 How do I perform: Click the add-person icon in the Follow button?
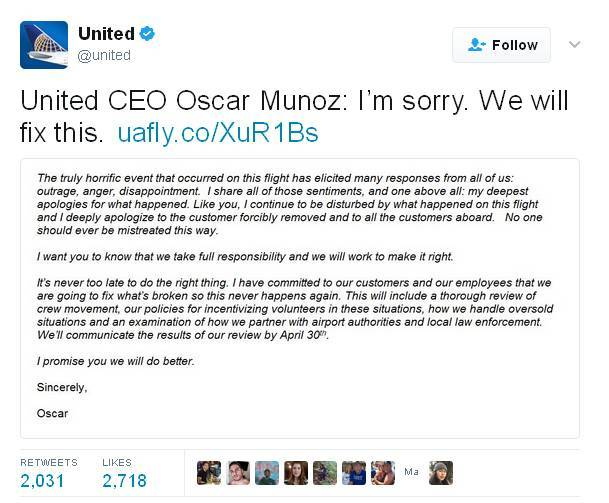[x=477, y=45]
